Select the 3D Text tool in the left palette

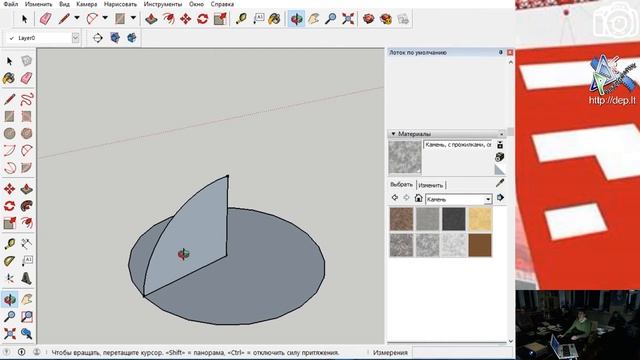[x=26, y=278]
